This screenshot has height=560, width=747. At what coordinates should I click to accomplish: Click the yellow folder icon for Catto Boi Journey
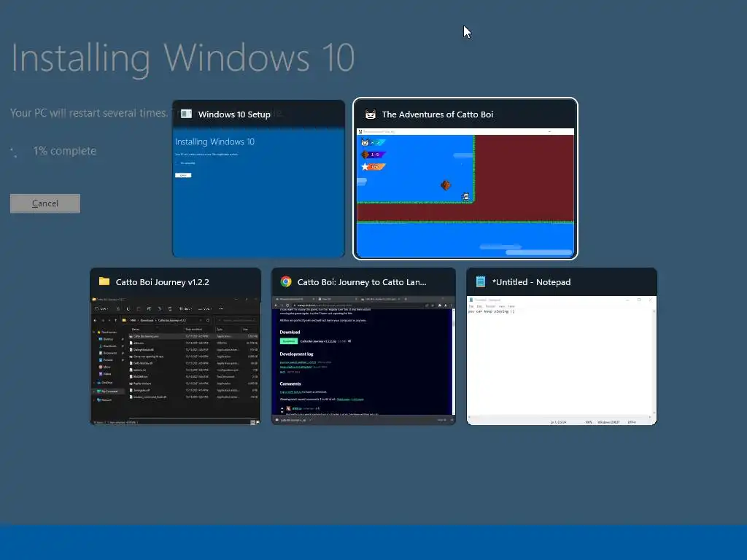[104, 281]
